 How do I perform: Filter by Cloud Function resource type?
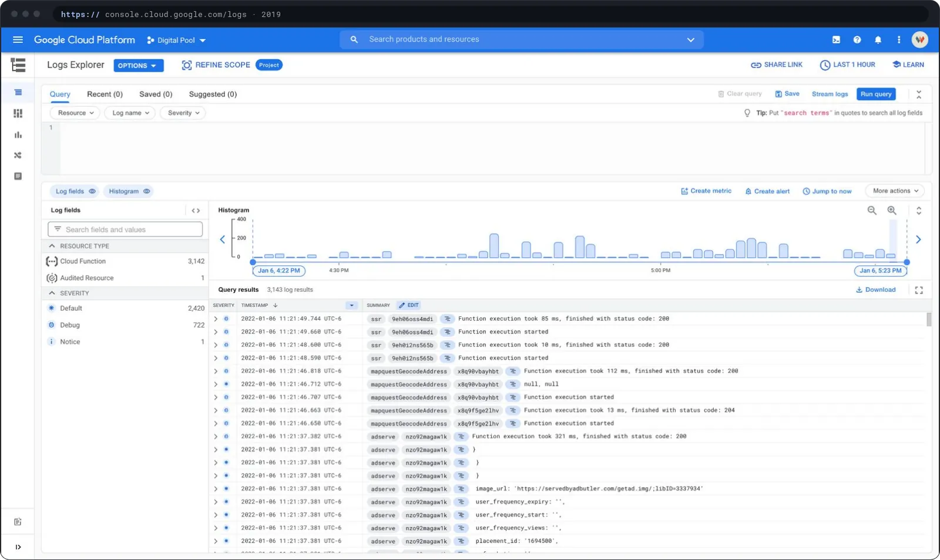[x=125, y=261]
